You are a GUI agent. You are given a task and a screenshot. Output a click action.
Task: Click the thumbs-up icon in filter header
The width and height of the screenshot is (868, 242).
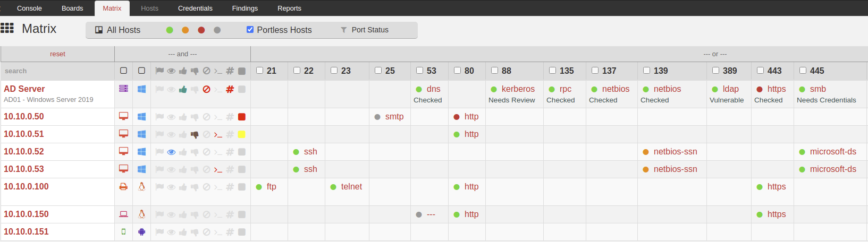(x=183, y=71)
